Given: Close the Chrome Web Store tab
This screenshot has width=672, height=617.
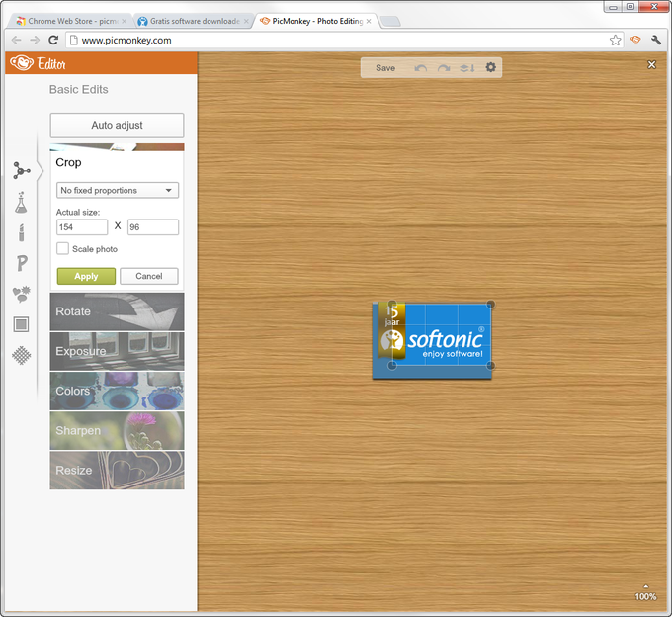Looking at the screenshot, I should click(124, 21).
